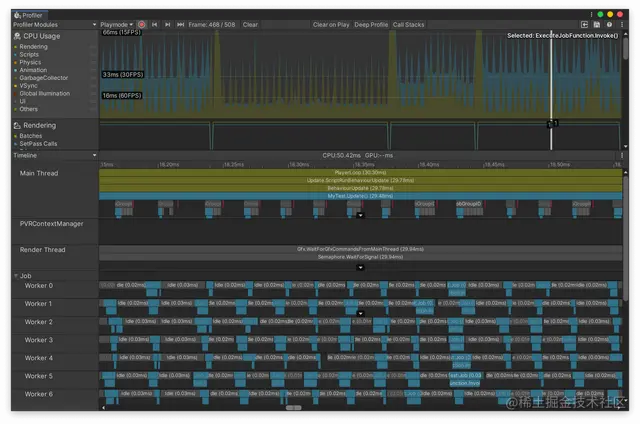This screenshot has height=424, width=640.
Task: Click the Clear button
Action: click(x=250, y=24)
